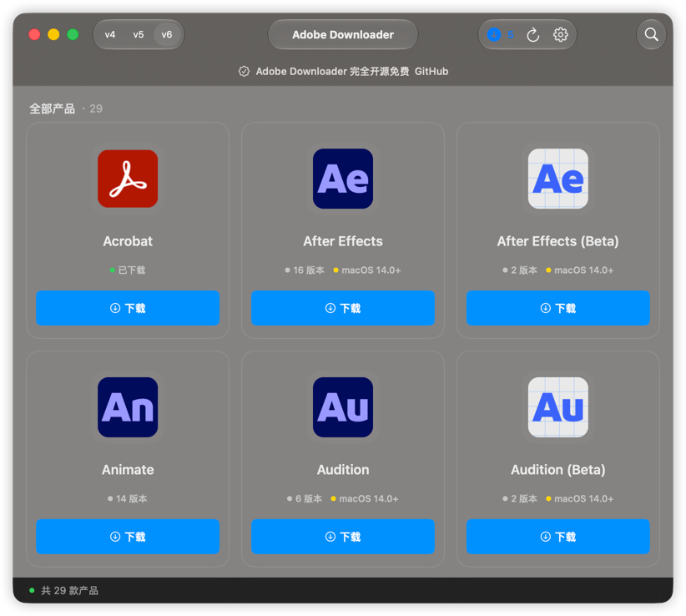The image size is (686, 616).
Task: Click the After Effects app icon
Action: click(x=343, y=179)
